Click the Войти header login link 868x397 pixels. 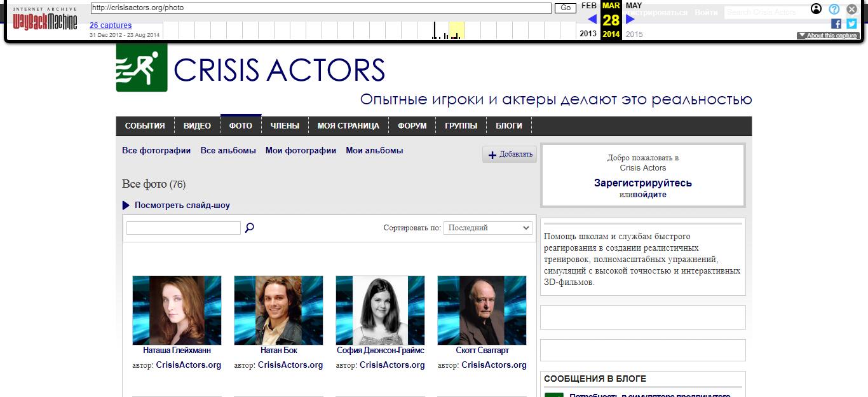click(707, 12)
